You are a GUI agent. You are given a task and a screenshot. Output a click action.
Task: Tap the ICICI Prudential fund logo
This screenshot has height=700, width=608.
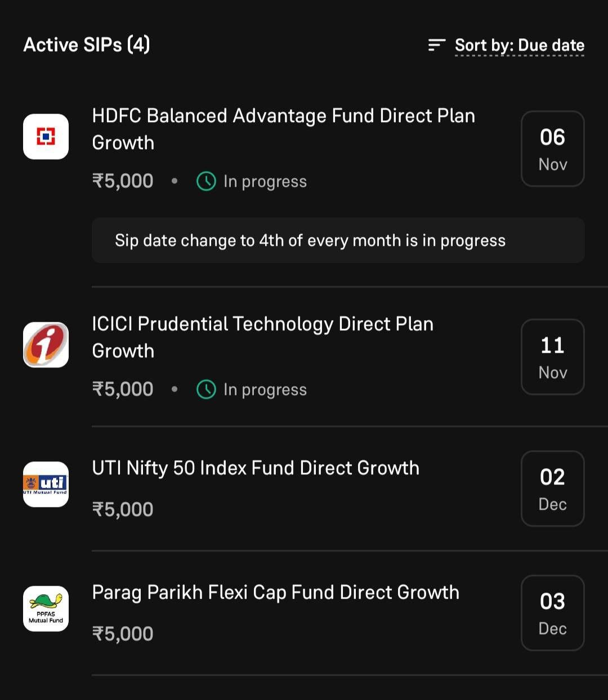click(x=46, y=345)
